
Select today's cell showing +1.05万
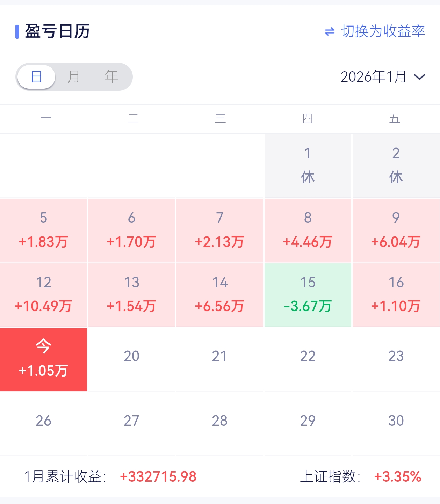[43, 359]
